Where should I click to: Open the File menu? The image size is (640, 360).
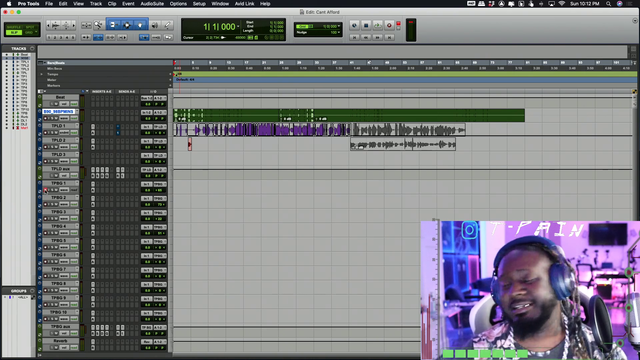pos(49,4)
